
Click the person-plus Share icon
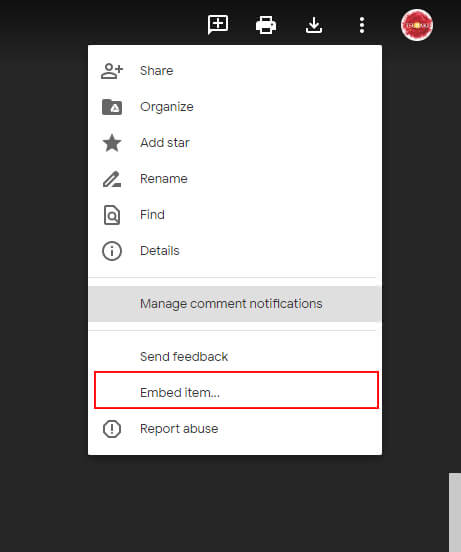tap(112, 71)
